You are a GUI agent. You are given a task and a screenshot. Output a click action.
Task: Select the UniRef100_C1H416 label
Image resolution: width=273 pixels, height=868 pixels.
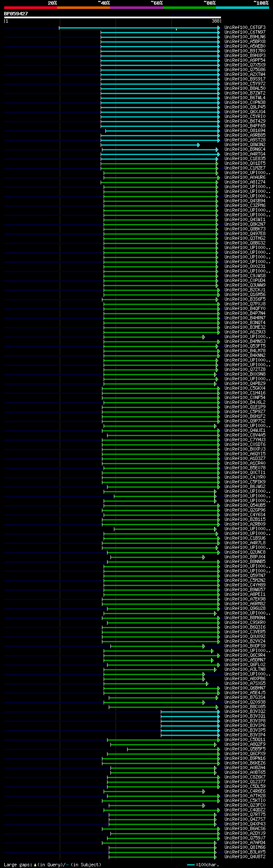(245, 393)
